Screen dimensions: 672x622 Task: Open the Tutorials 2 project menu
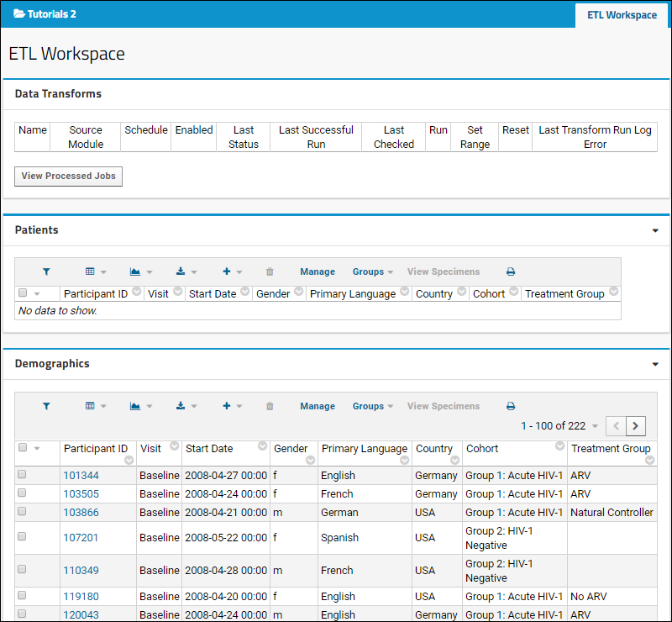point(45,13)
